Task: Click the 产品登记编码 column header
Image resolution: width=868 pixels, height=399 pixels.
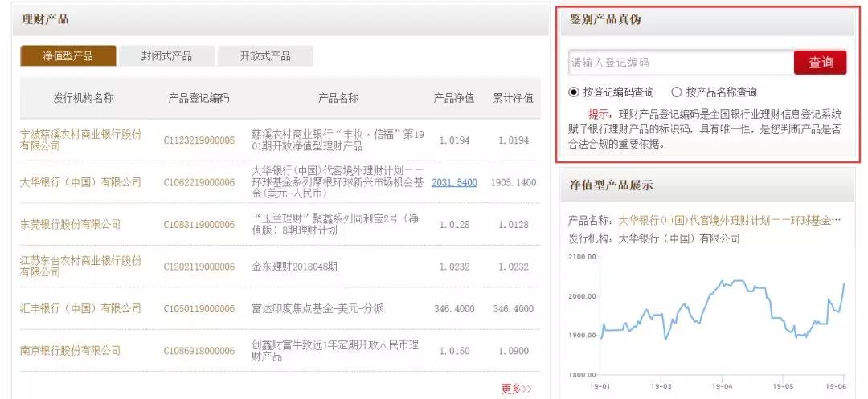Action: tap(199, 99)
